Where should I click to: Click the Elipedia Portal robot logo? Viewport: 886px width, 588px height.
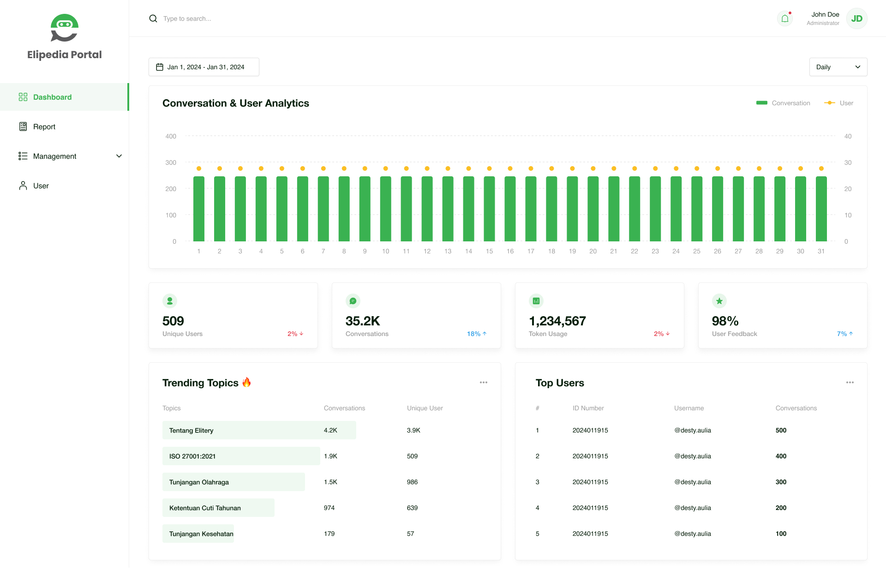coord(65,28)
